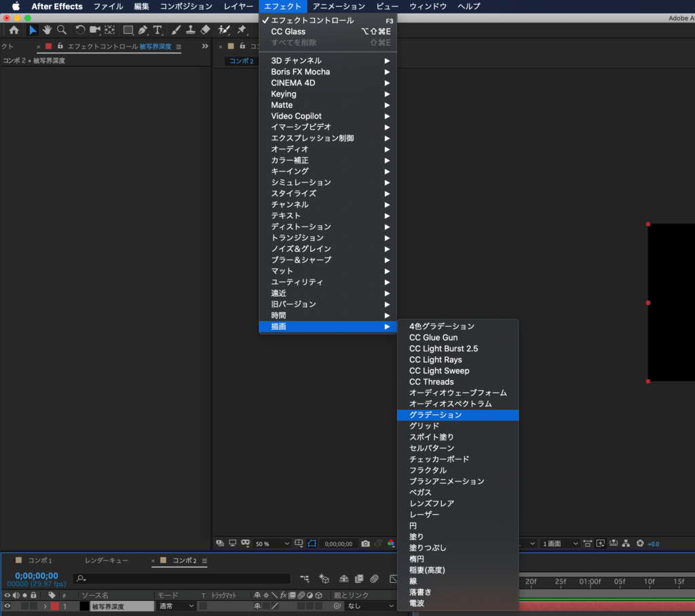695x616 pixels.
Task: Select the Brush tool
Action: [x=176, y=30]
